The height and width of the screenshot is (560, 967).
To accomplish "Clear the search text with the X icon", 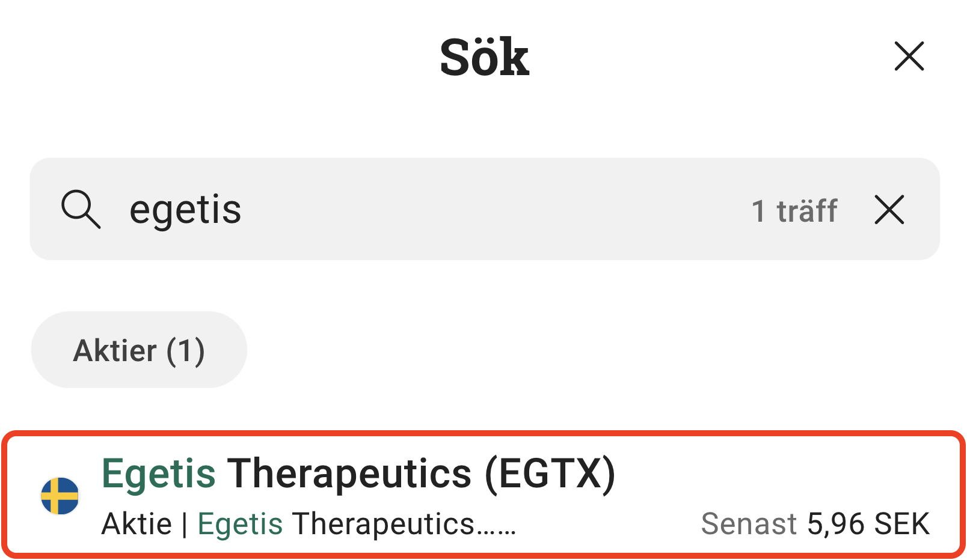I will click(x=889, y=210).
